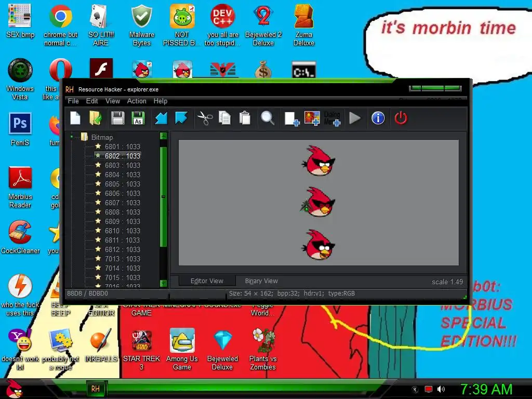Click the 7:39 AM taskbar clock
Screen dimensions: 532x399
pos(486,389)
